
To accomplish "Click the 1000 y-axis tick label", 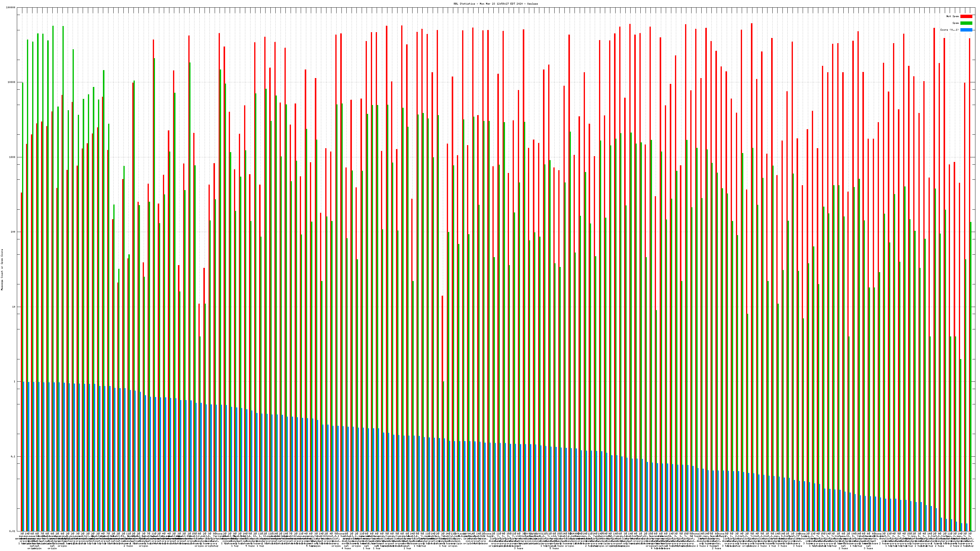I will [13, 157].
